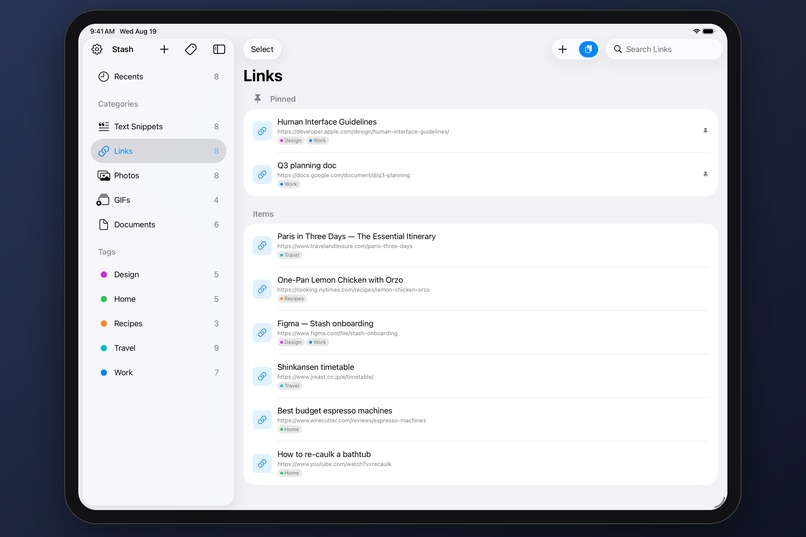Open Photos category
Screen dimensions: 806x537
158,176
